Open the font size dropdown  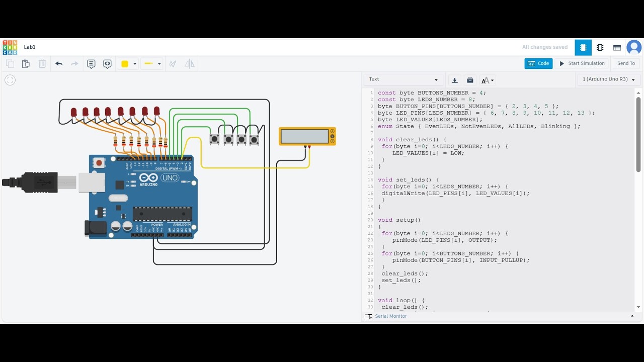click(x=487, y=80)
